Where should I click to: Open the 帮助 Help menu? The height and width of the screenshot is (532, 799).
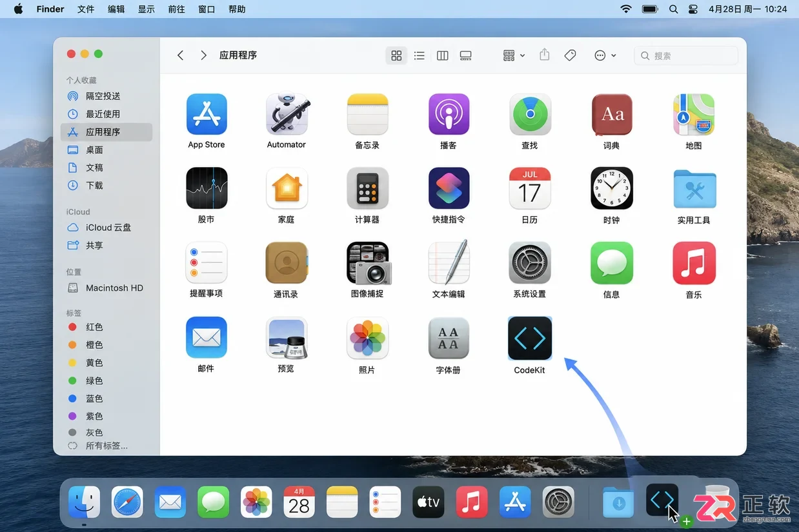[x=237, y=9]
